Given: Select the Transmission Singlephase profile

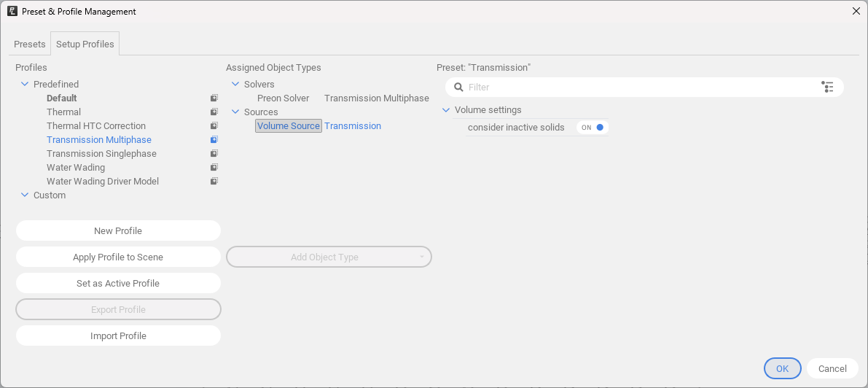Looking at the screenshot, I should 101,154.
